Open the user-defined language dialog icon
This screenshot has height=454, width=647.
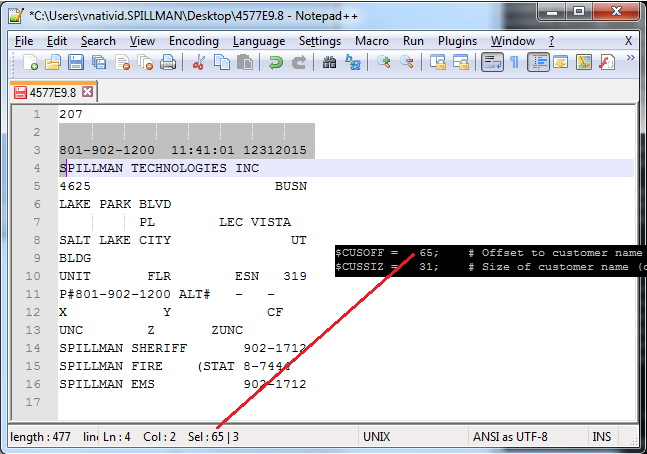(x=561, y=62)
